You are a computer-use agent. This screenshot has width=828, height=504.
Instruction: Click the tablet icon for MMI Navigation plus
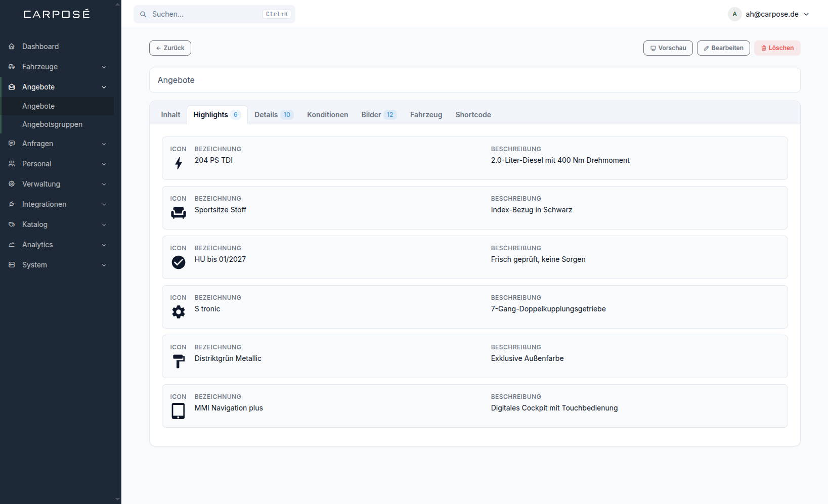pyautogui.click(x=178, y=411)
